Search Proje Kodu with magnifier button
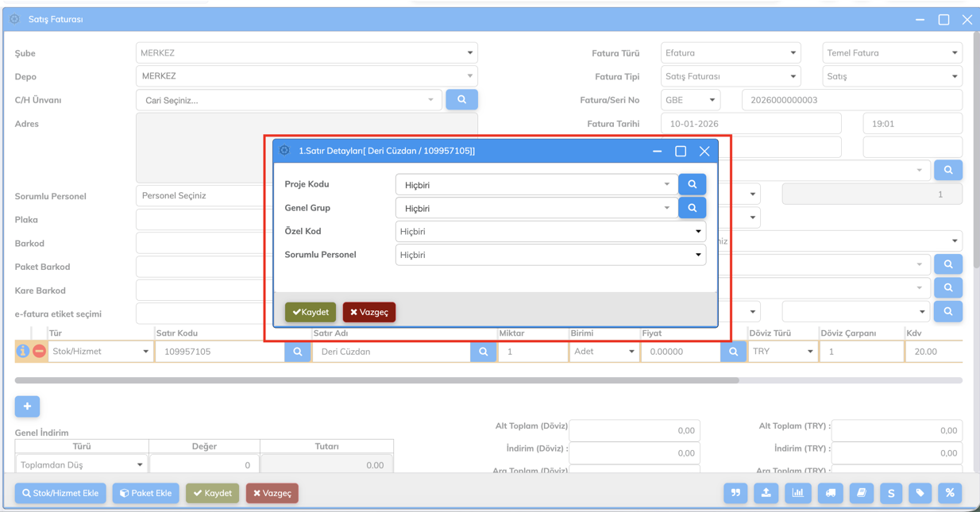 click(x=692, y=184)
